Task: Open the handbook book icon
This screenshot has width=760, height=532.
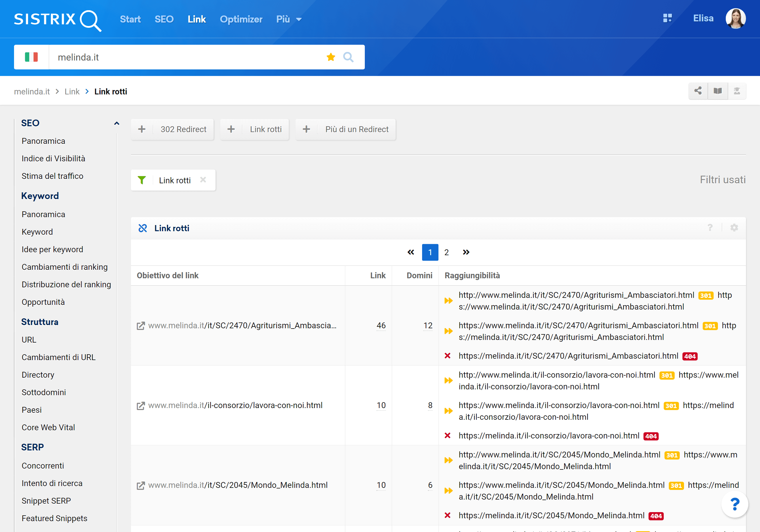Action: (x=717, y=91)
